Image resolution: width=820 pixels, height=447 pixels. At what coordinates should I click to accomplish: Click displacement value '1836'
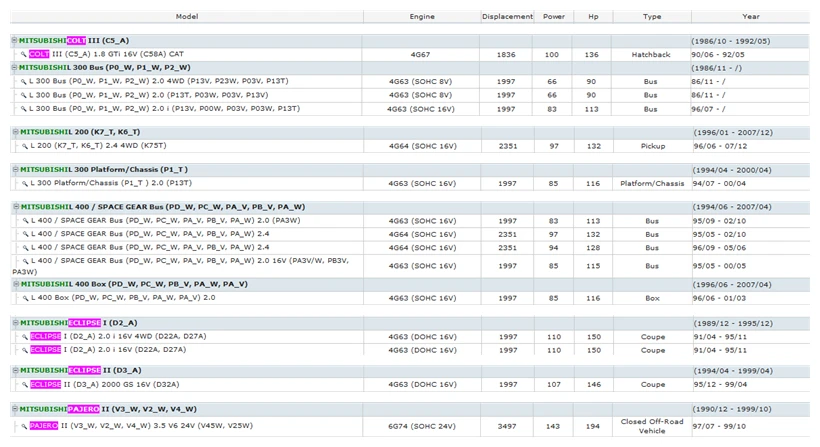tap(506, 54)
